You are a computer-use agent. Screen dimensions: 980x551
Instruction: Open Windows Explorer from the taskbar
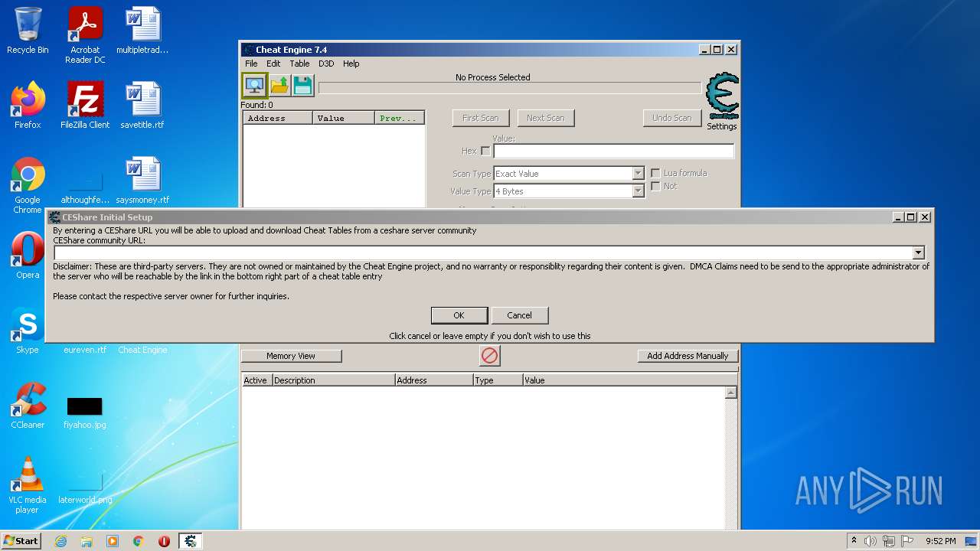87,541
